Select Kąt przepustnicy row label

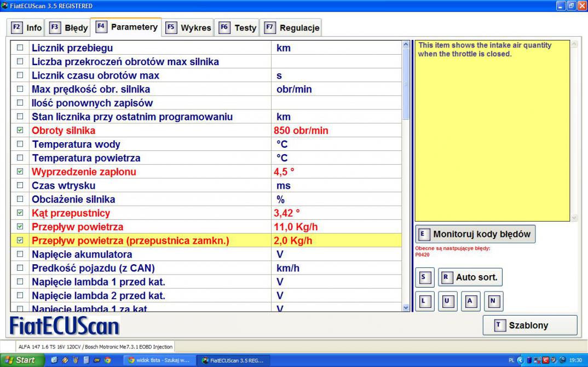pyautogui.click(x=71, y=213)
